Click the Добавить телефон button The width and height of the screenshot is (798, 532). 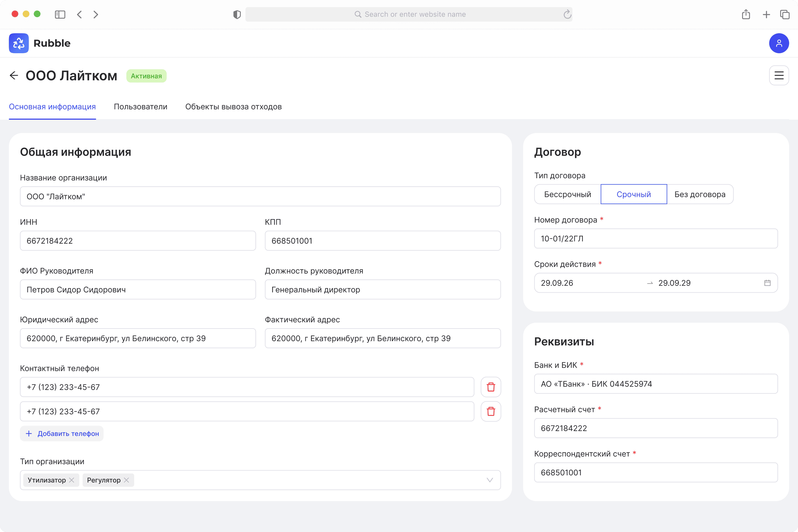(62, 433)
